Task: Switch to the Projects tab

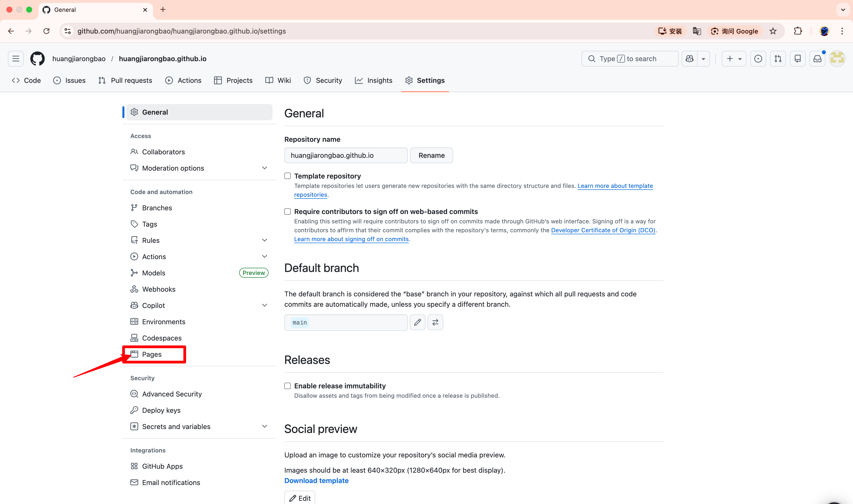Action: click(233, 80)
